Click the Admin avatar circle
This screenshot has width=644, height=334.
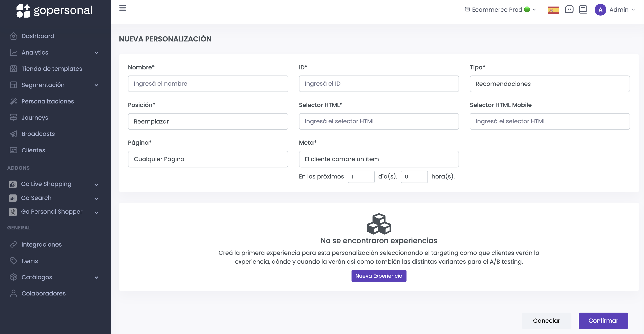click(600, 10)
